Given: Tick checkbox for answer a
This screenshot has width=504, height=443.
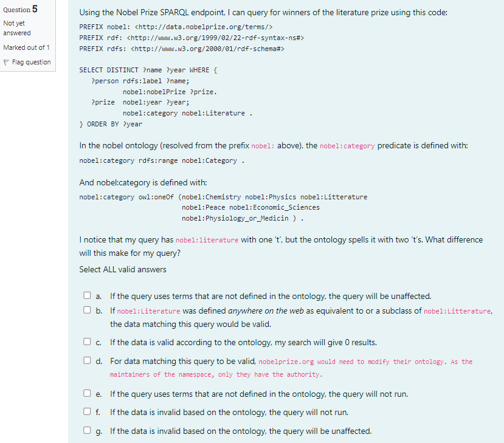Looking at the screenshot, I should tap(87, 295).
